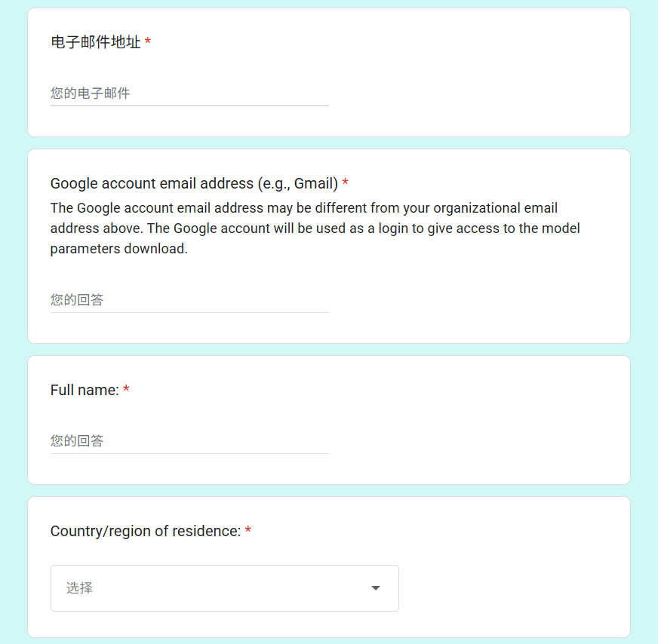Focus the 您的电子邮件 email input field
Viewport: 658px width, 644px height.
click(x=189, y=93)
